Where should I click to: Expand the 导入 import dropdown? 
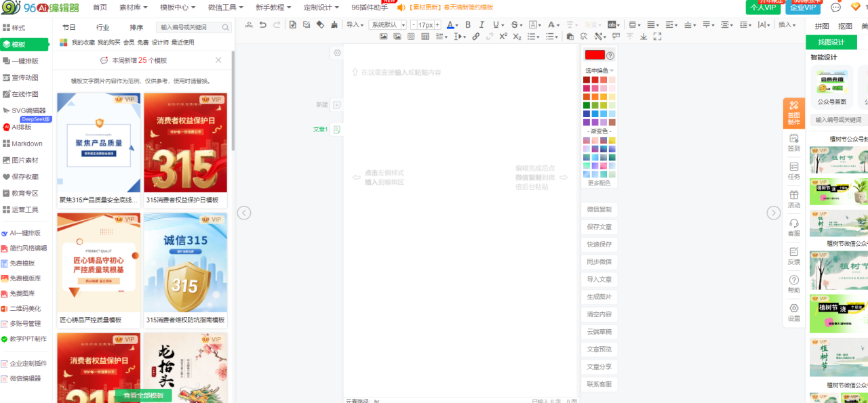click(355, 25)
